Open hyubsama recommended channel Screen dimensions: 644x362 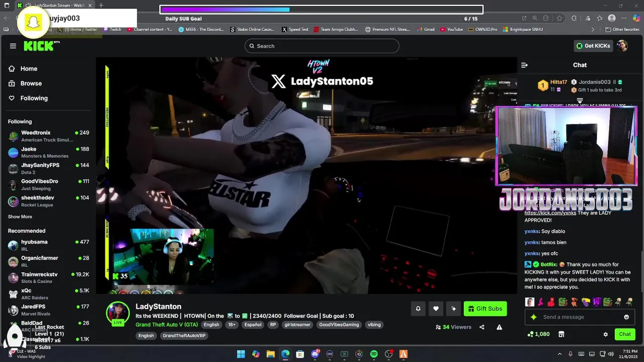tap(48, 245)
